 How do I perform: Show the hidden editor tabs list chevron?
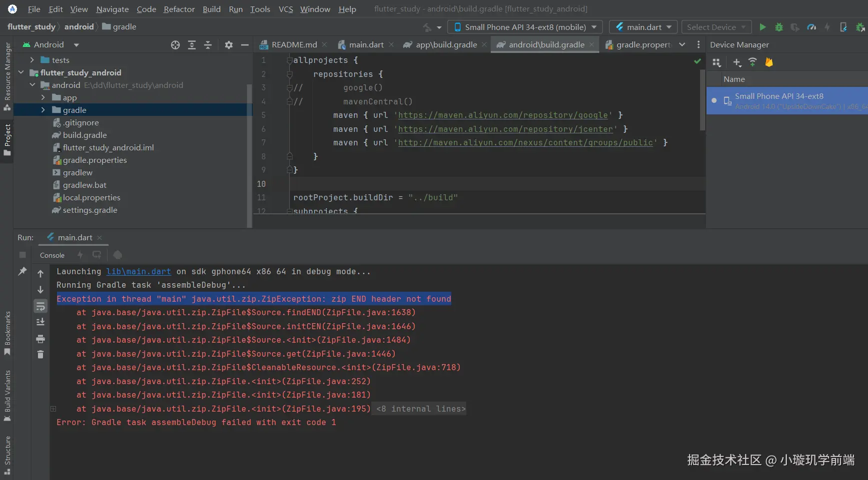[x=682, y=44]
